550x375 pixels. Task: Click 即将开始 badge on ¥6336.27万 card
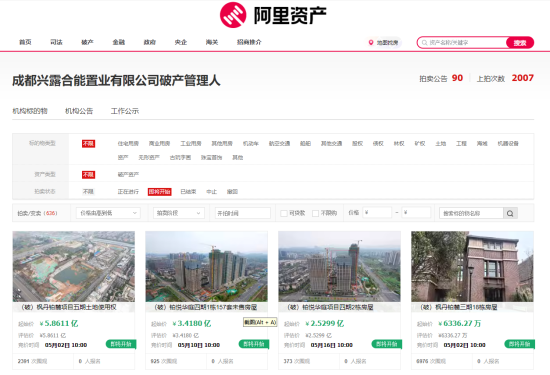point(520,344)
